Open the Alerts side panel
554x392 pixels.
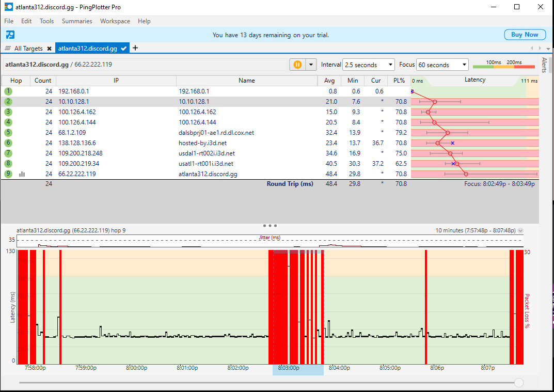click(x=544, y=66)
